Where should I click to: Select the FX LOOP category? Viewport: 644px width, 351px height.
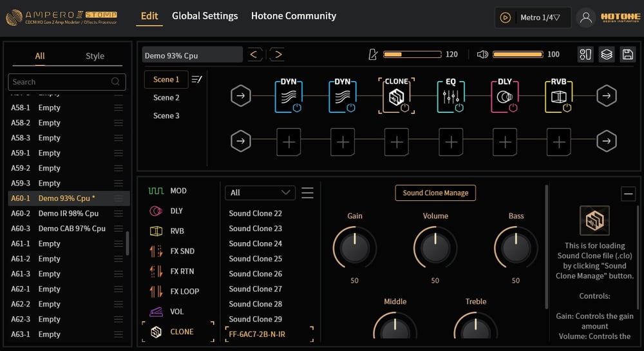pyautogui.click(x=174, y=292)
